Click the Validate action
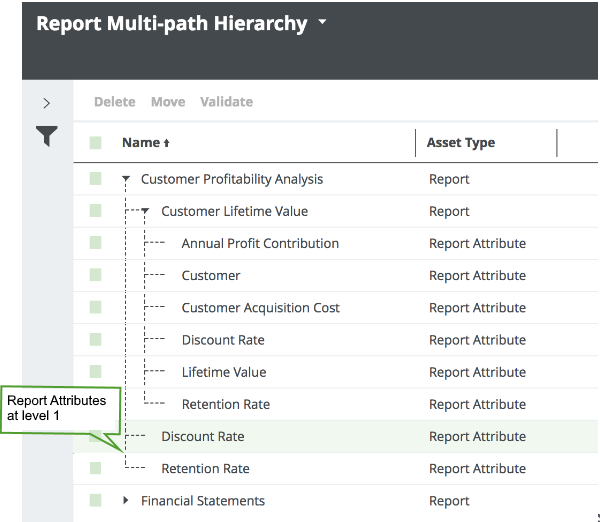The image size is (600, 522). [226, 102]
